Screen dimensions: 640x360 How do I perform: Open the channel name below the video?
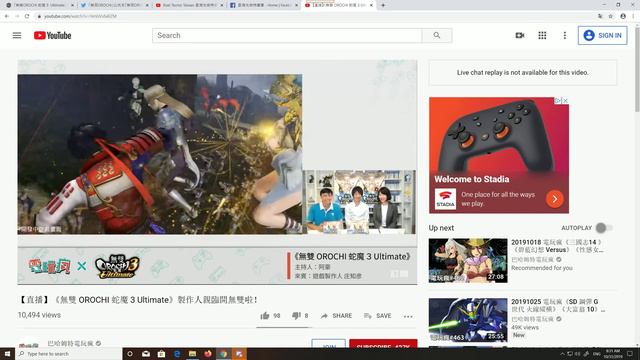[x=71, y=343]
